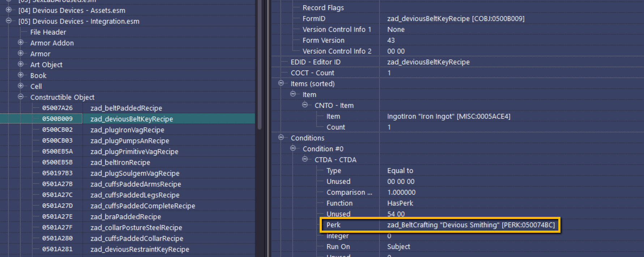Select record zad_plugIronVagRecipe

[x=127, y=130]
